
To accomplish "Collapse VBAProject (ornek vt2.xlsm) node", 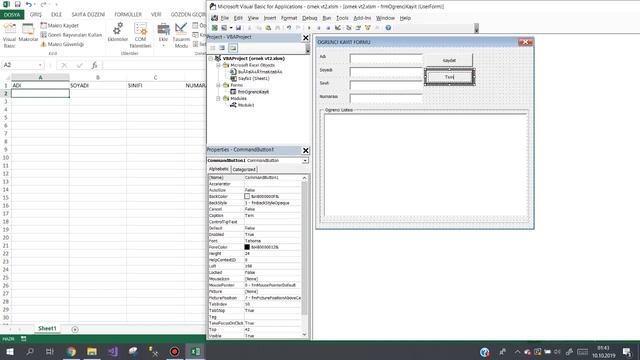I will 211,58.
